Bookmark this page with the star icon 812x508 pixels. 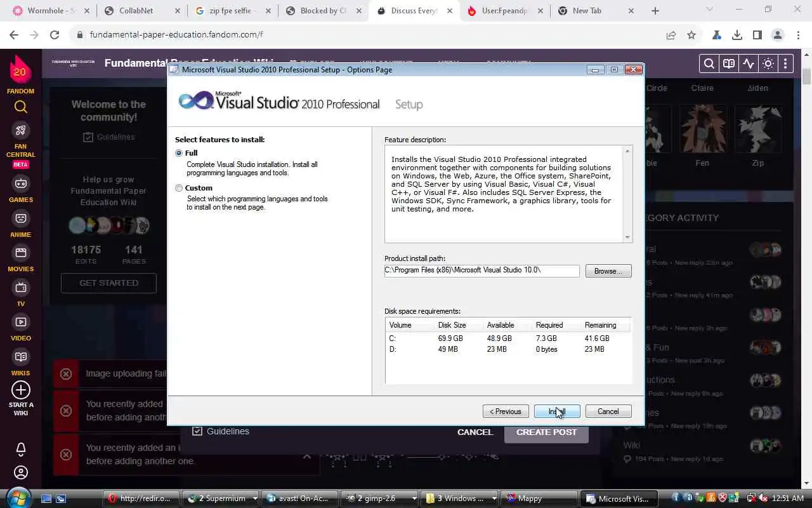coord(691,35)
